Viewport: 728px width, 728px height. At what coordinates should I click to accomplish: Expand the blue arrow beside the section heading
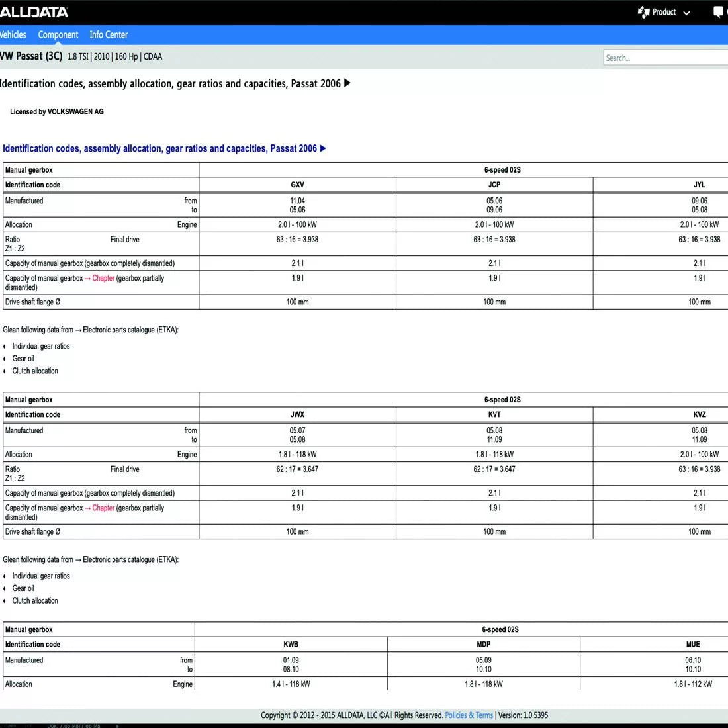click(x=323, y=148)
